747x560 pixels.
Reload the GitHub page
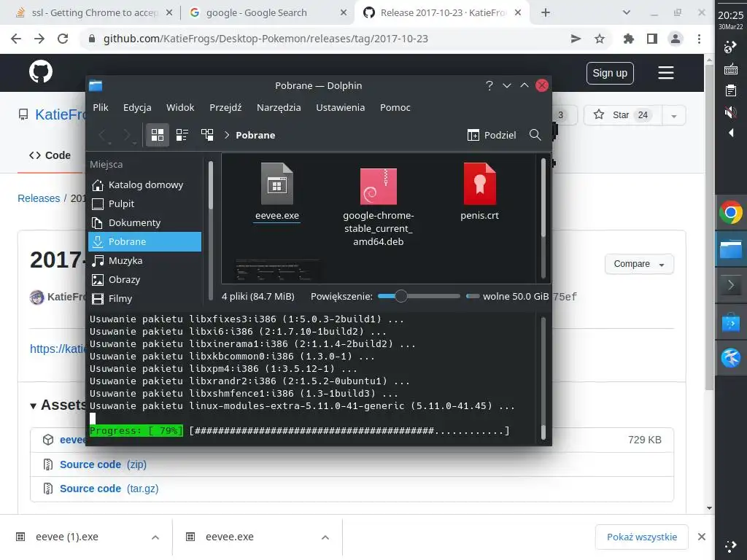click(63, 39)
